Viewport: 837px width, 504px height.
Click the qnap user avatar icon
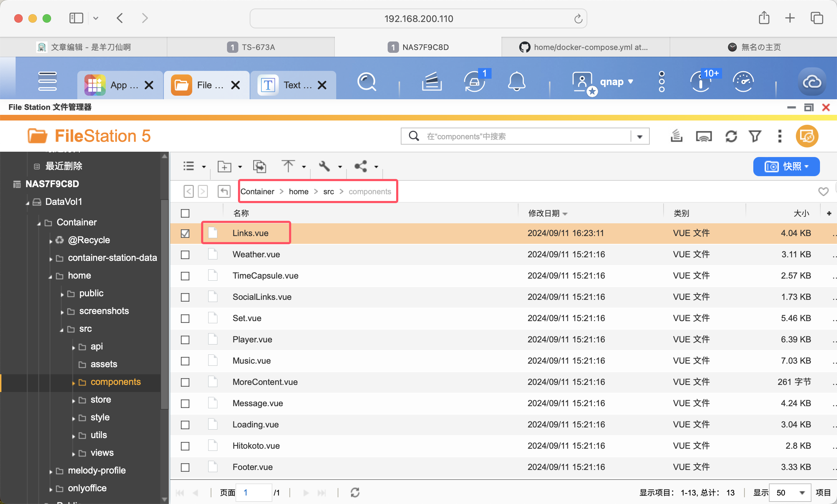pyautogui.click(x=583, y=83)
